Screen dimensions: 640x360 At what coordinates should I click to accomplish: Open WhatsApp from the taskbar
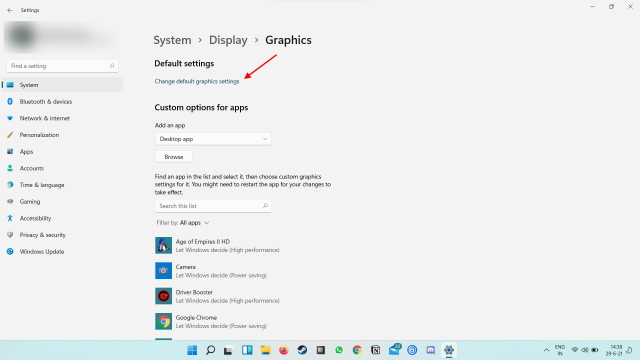339,350
